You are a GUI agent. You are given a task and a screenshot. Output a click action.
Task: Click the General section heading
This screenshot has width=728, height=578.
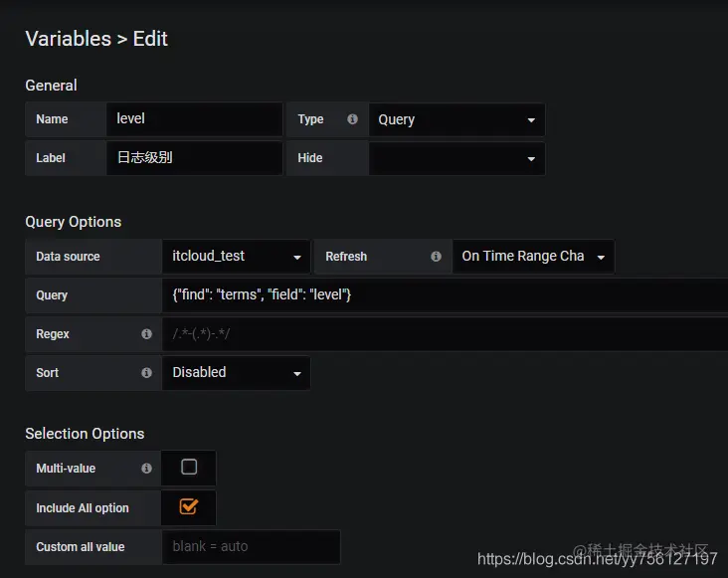click(x=51, y=86)
